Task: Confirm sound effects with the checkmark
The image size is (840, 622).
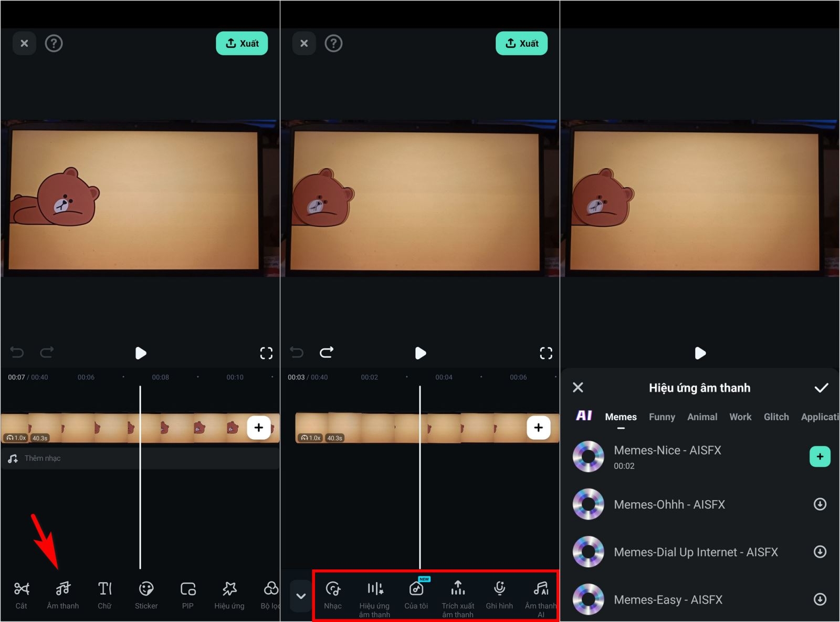Action: click(x=821, y=388)
